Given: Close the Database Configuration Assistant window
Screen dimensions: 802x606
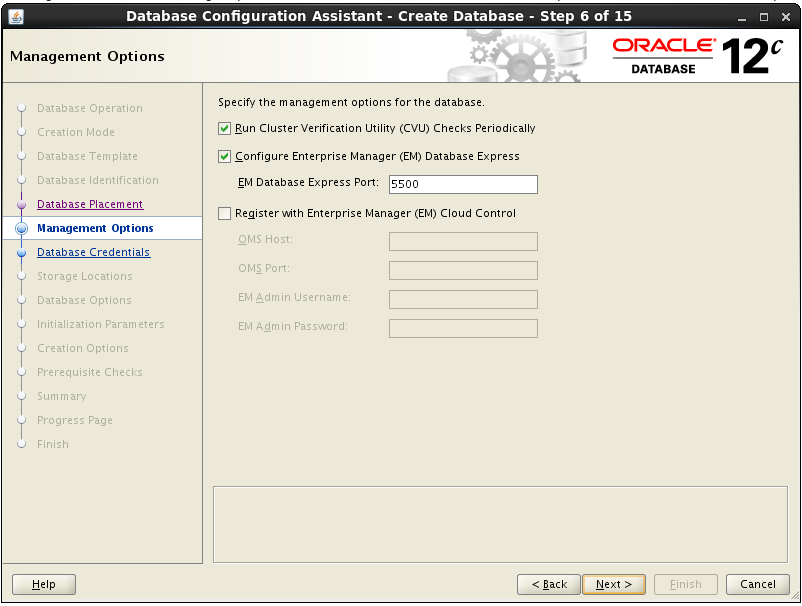Looking at the screenshot, I should point(786,17).
